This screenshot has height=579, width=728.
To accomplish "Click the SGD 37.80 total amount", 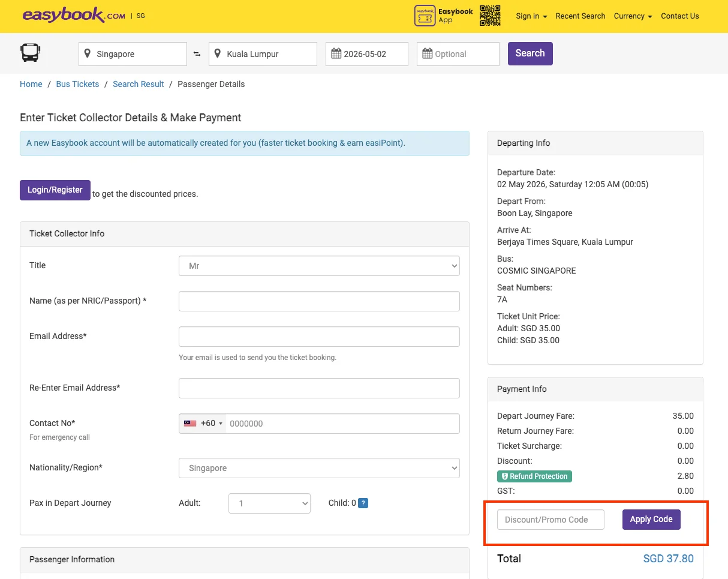I will click(668, 559).
